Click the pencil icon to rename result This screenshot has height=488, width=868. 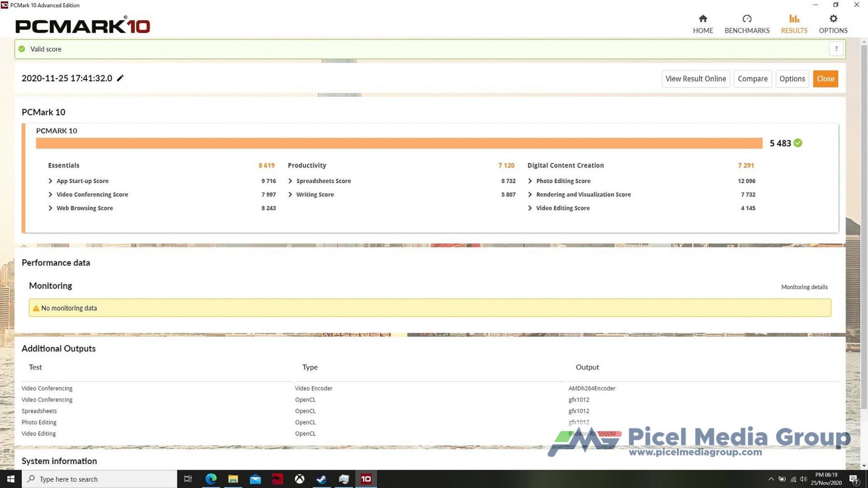[x=120, y=78]
